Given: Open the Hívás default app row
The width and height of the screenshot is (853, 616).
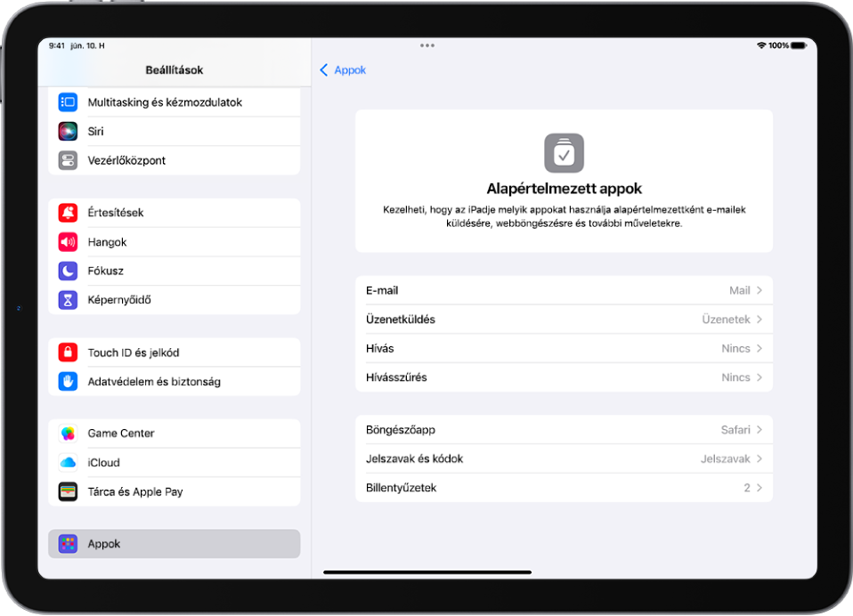Looking at the screenshot, I should [x=565, y=349].
